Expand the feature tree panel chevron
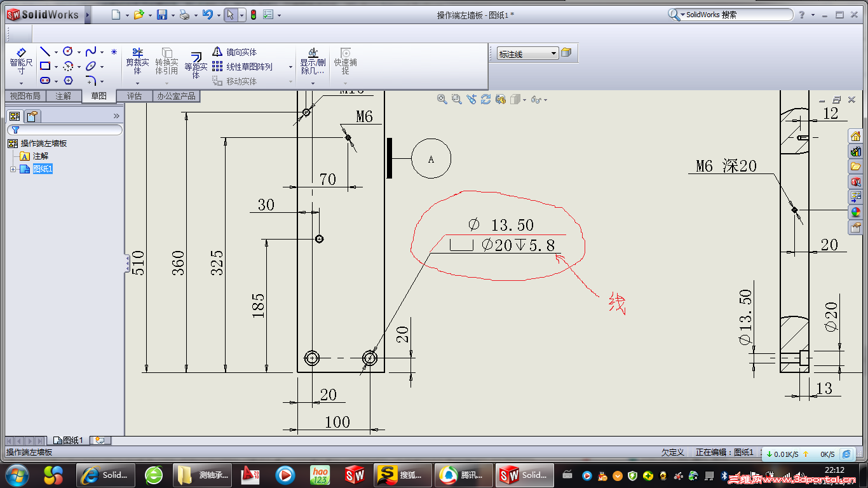The width and height of the screenshot is (868, 488). (116, 116)
